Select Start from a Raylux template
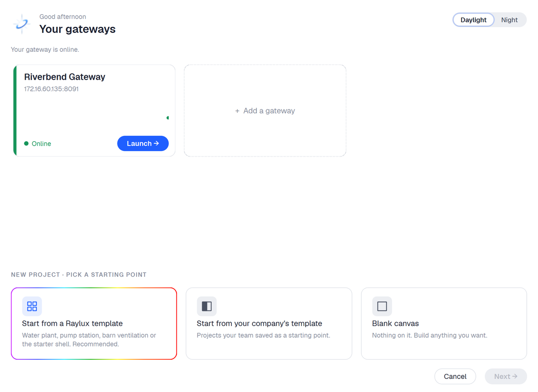The image size is (538, 392). 94,324
